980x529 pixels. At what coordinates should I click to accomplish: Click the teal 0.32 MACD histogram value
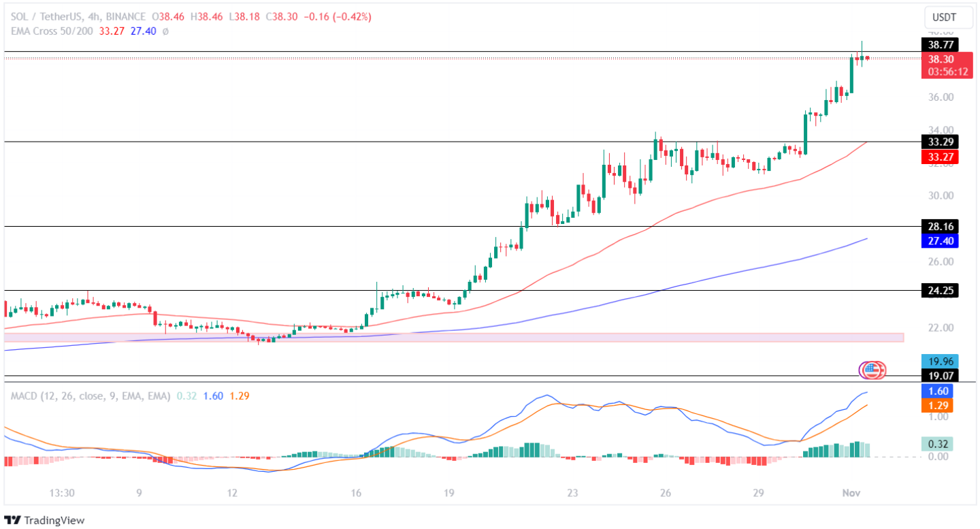click(936, 443)
